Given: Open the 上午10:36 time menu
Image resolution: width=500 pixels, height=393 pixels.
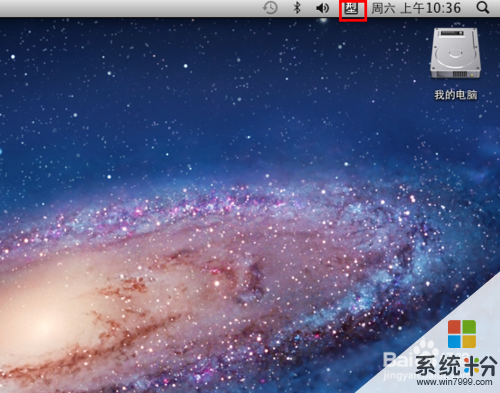Looking at the screenshot, I should [431, 8].
